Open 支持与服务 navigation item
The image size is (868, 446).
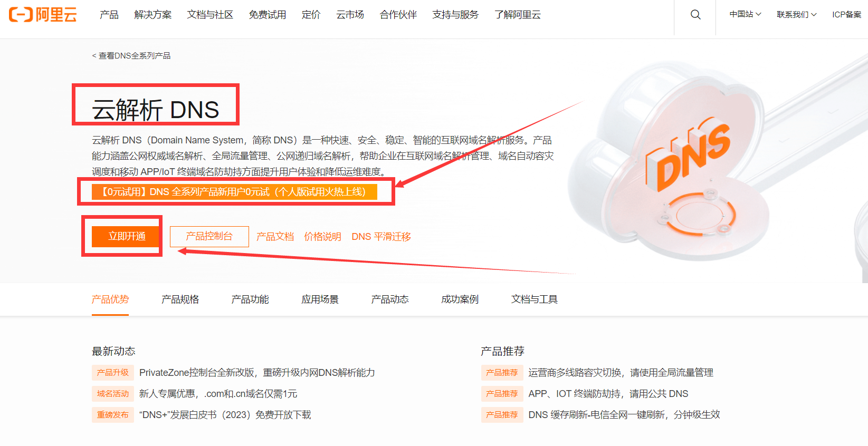455,15
